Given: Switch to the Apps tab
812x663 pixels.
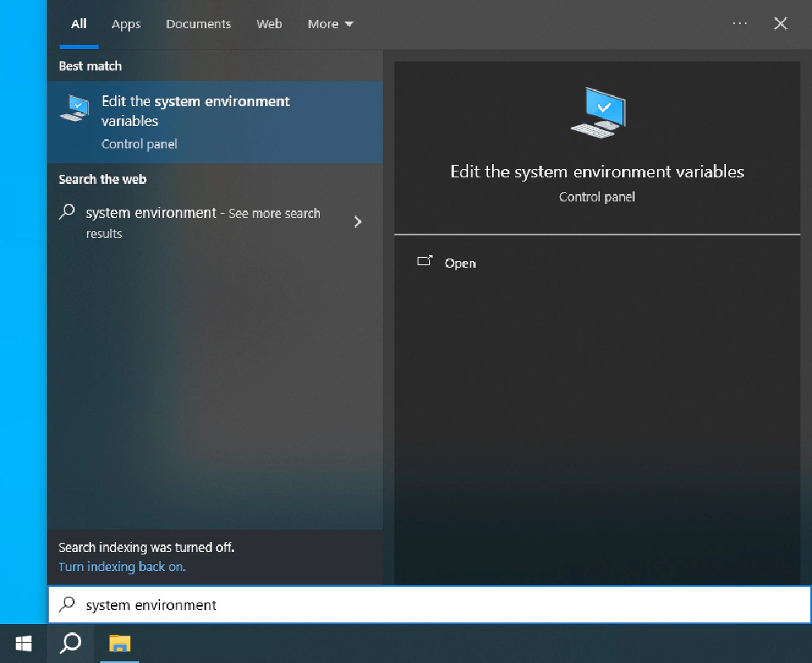Looking at the screenshot, I should pos(126,24).
